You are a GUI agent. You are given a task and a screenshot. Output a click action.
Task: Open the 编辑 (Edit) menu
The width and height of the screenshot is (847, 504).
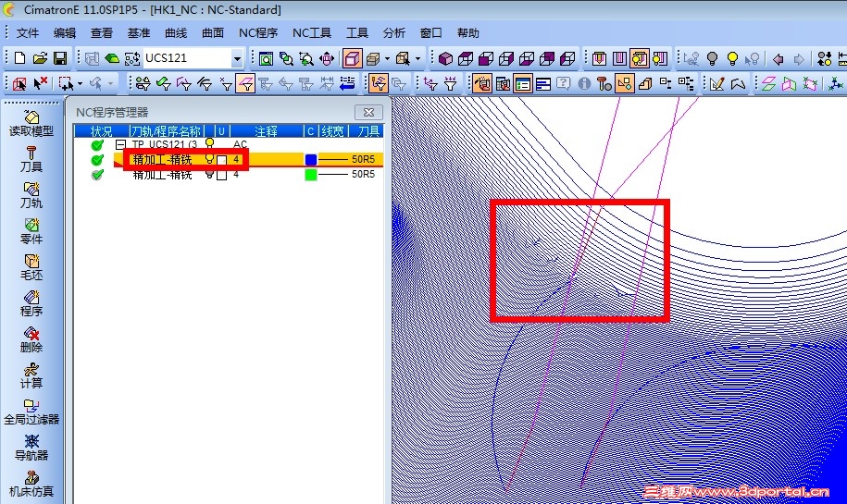64,33
